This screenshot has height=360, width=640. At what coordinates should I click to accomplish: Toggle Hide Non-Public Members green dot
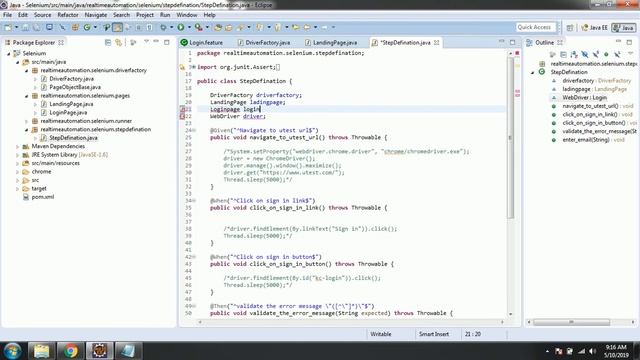pyautogui.click(x=606, y=54)
